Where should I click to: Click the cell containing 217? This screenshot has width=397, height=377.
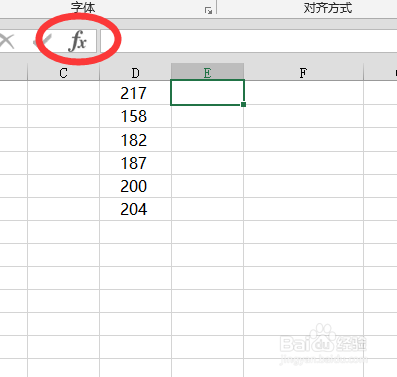[x=135, y=93]
